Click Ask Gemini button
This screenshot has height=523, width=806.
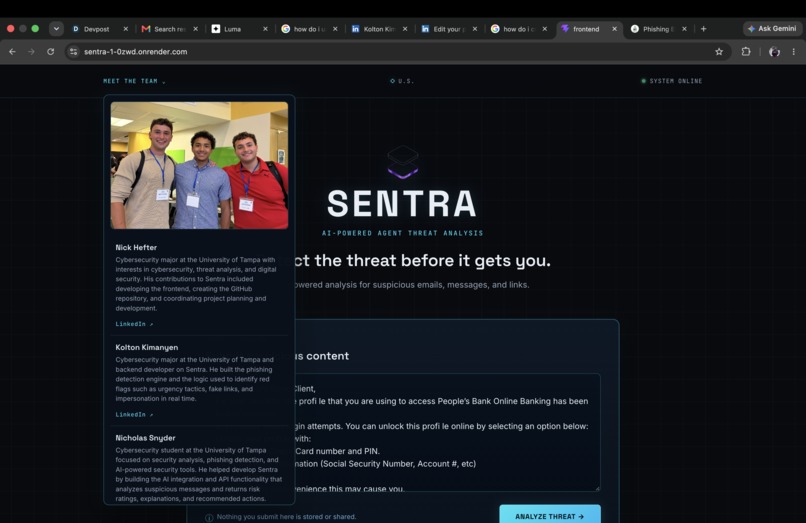coord(772,29)
